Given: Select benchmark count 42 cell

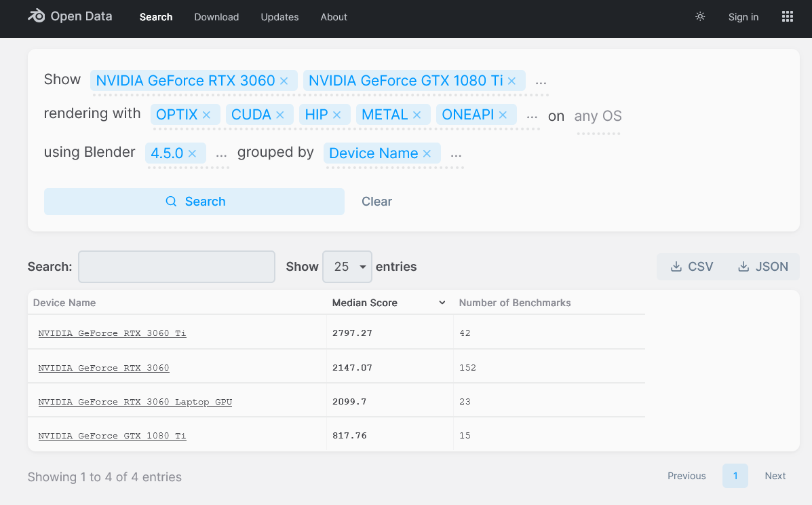Looking at the screenshot, I should (465, 333).
